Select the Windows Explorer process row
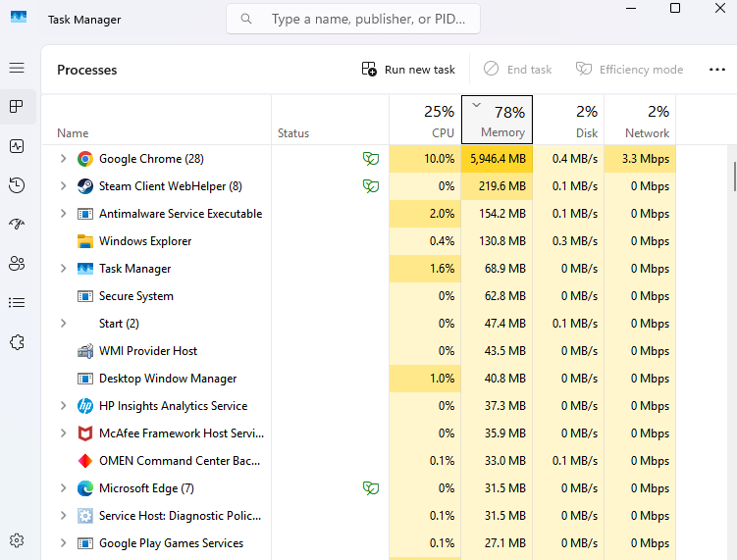The height and width of the screenshot is (560, 737). pos(145,241)
